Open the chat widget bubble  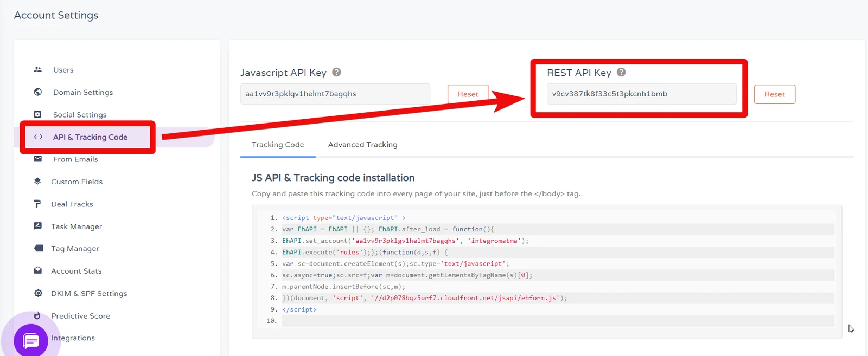(31, 341)
